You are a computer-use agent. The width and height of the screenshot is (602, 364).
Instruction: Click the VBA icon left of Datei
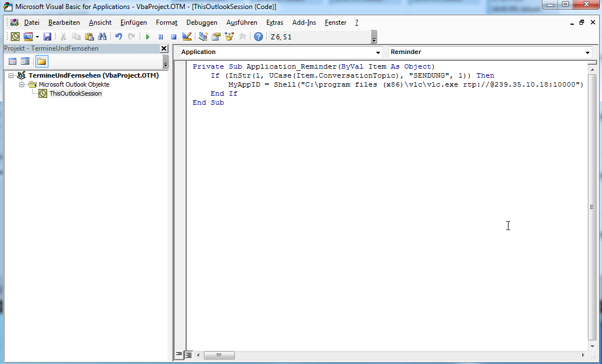pos(15,23)
